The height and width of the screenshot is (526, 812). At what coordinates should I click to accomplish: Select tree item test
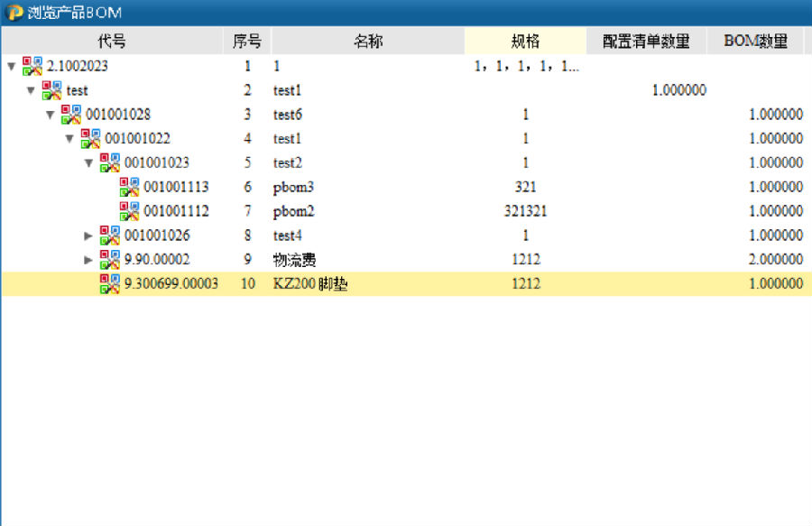(78, 90)
